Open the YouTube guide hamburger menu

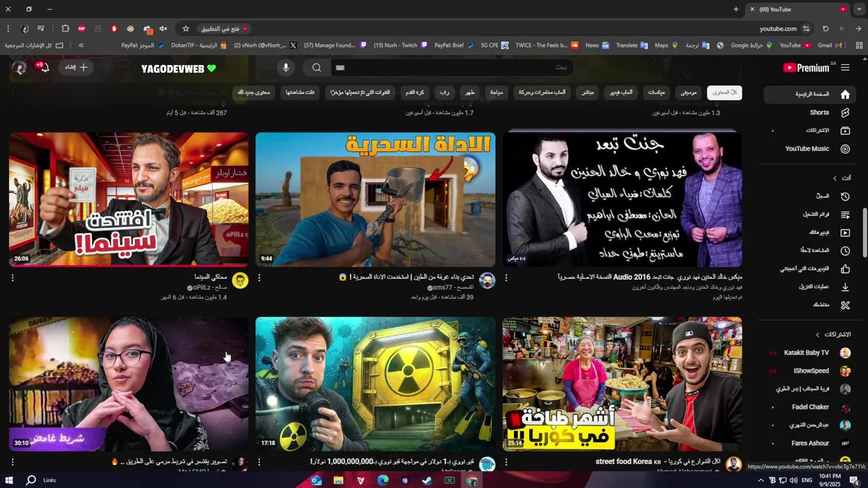[x=845, y=68]
